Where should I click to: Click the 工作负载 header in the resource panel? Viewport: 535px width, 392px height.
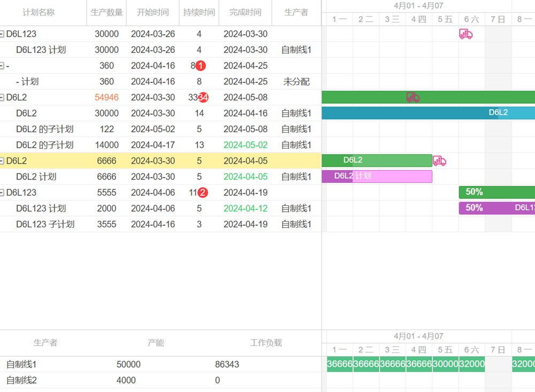point(266,343)
